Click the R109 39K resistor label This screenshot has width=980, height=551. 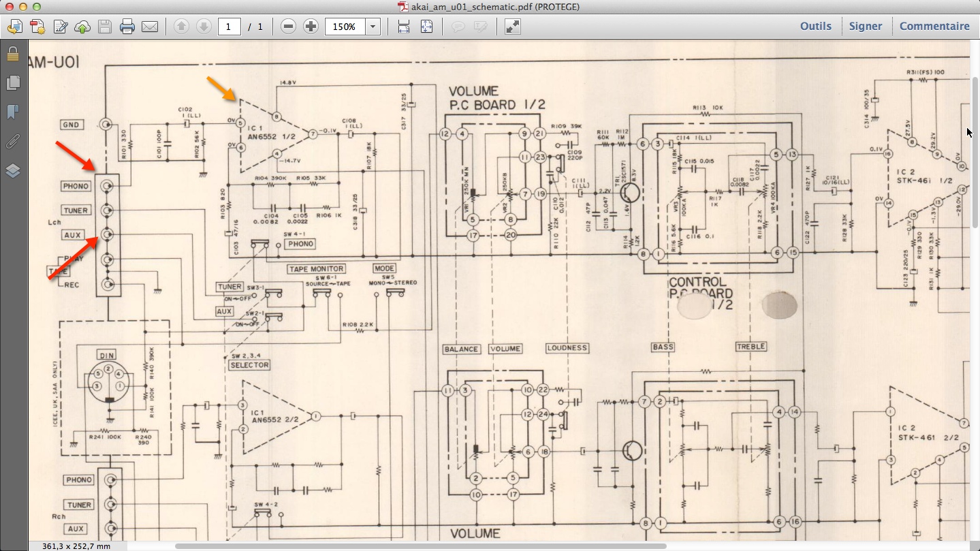click(x=567, y=127)
